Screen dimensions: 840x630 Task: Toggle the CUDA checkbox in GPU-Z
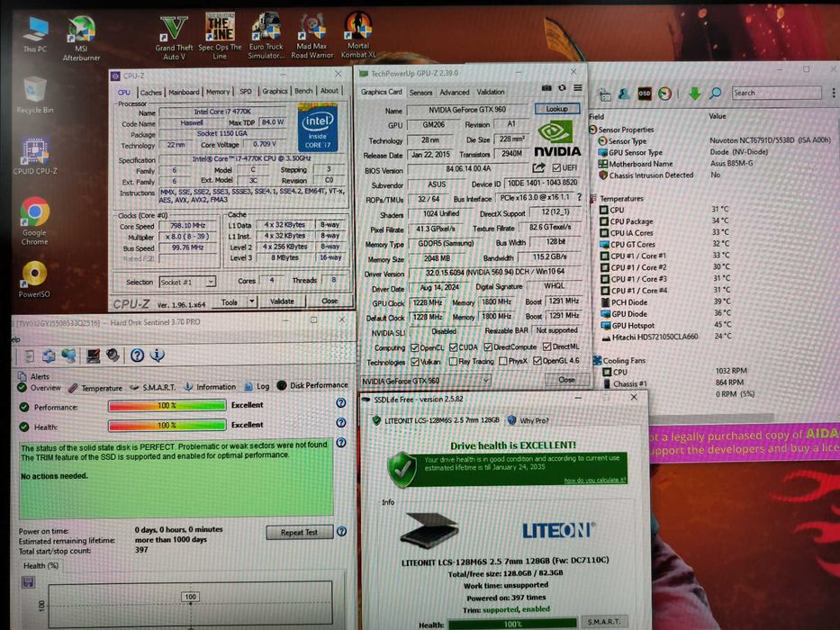click(x=453, y=347)
